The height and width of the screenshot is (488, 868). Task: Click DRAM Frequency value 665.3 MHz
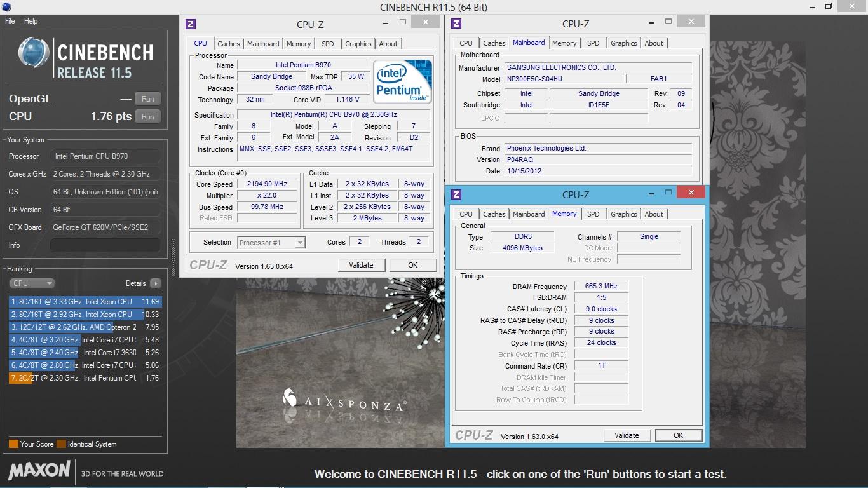pyautogui.click(x=601, y=286)
